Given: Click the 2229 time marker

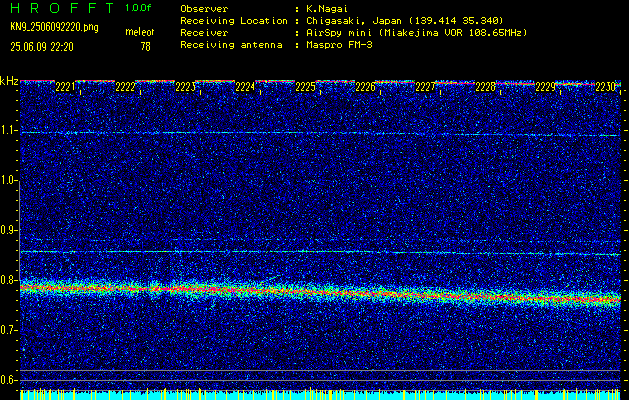Looking at the screenshot, I should click(545, 87).
